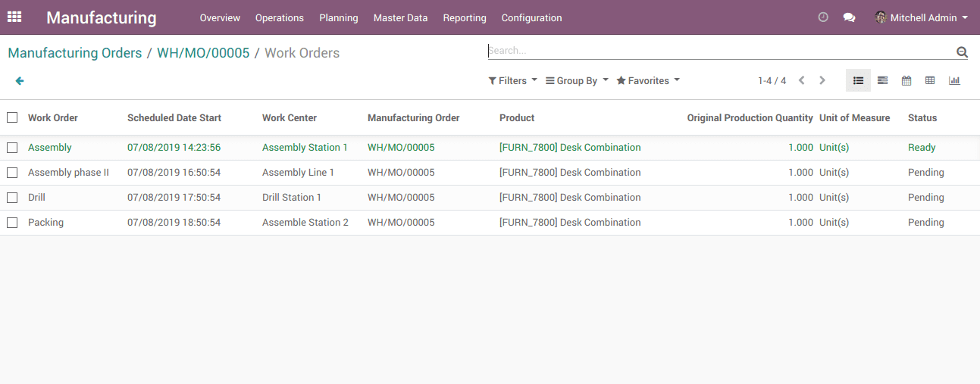Sort by Work Center column header

point(290,117)
